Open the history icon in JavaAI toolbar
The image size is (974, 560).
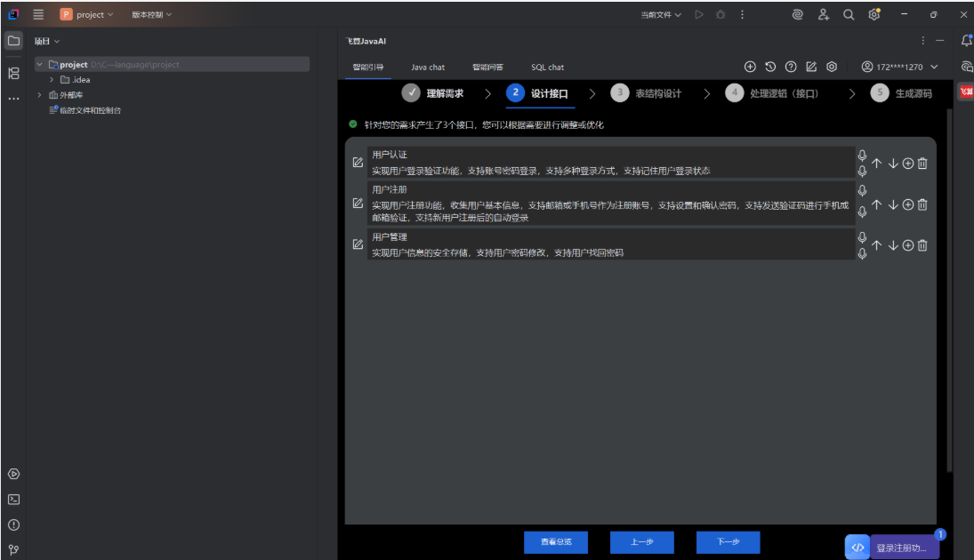click(x=770, y=67)
